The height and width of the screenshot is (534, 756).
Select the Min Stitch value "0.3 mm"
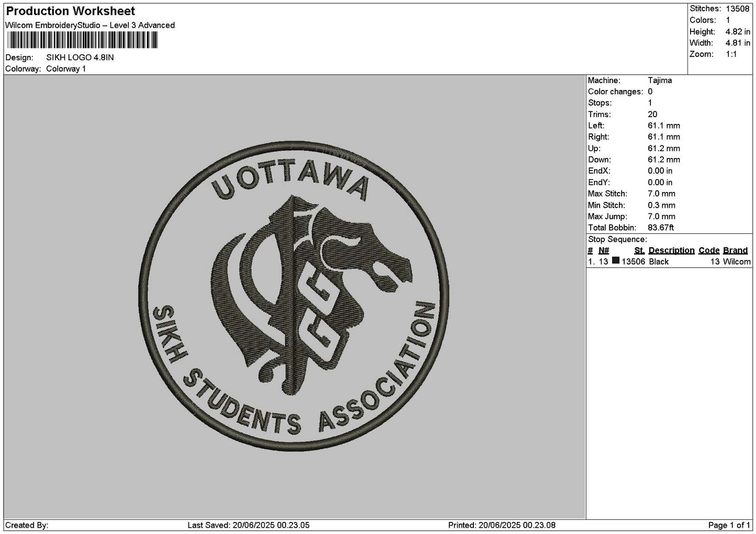(661, 206)
